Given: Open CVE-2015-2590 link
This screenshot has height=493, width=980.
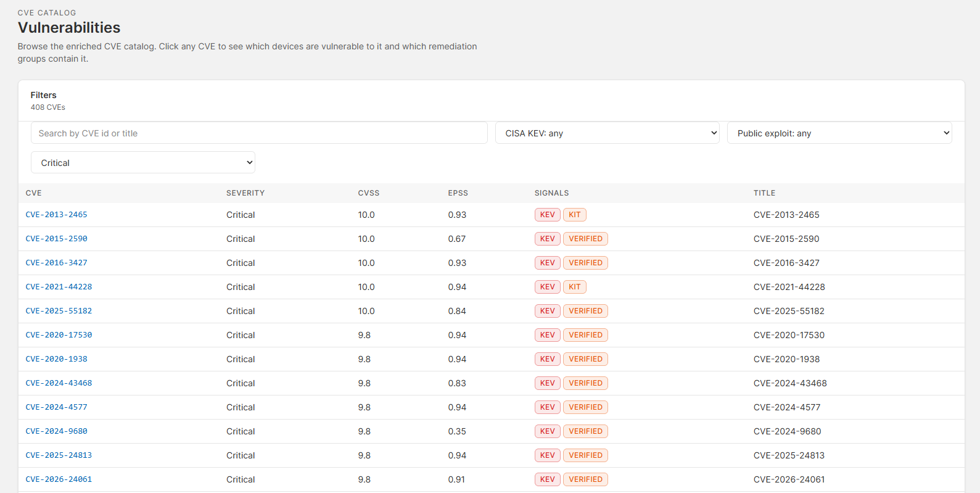Looking at the screenshot, I should pos(56,239).
